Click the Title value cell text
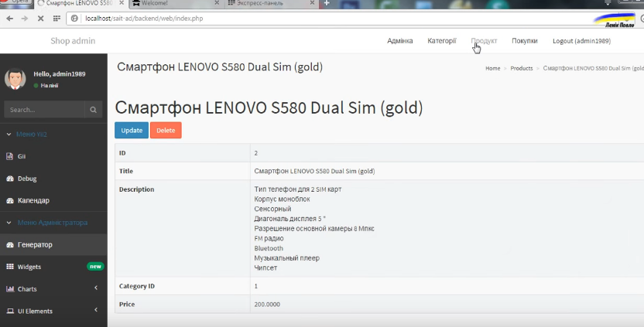644x327 pixels. (x=314, y=171)
